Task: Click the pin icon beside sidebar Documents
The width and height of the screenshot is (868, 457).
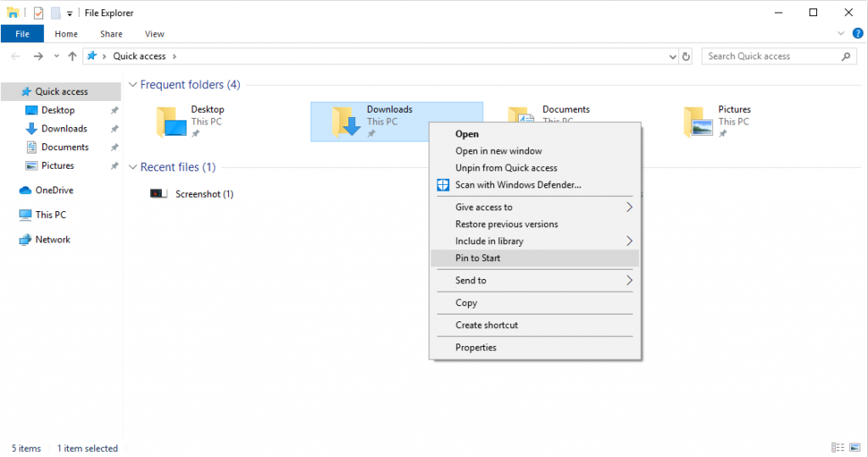Action: coord(114,148)
